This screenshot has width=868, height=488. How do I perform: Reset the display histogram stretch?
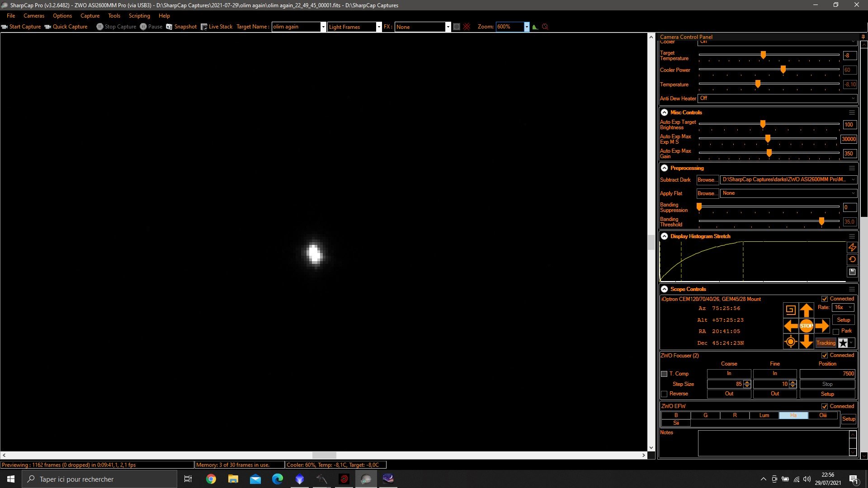tap(852, 259)
